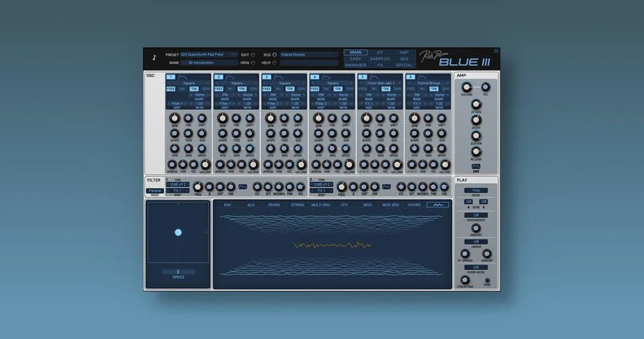Click oscillator 1 waveform shape icon
This screenshot has height=339, width=644.
pyautogui.click(x=183, y=77)
